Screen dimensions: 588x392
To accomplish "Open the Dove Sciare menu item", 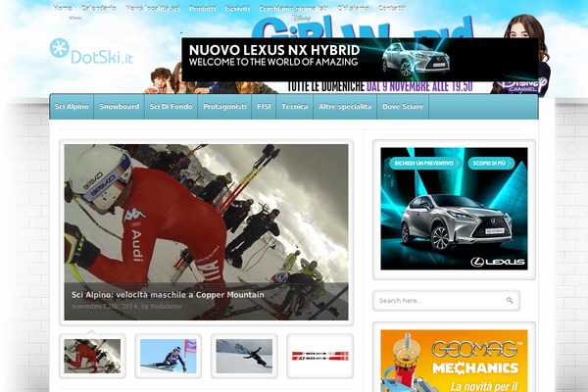I will pos(403,107).
